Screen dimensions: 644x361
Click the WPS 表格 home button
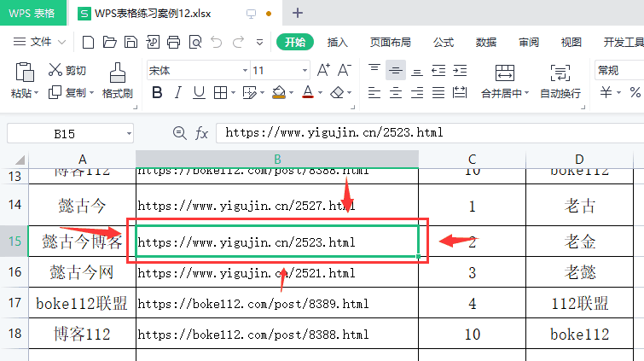coord(33,13)
